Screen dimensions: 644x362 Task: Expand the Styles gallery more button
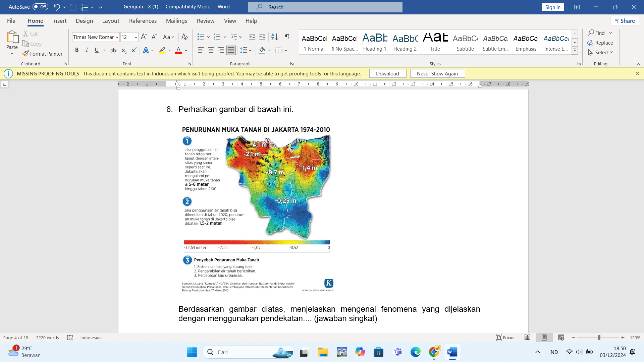[x=575, y=50]
